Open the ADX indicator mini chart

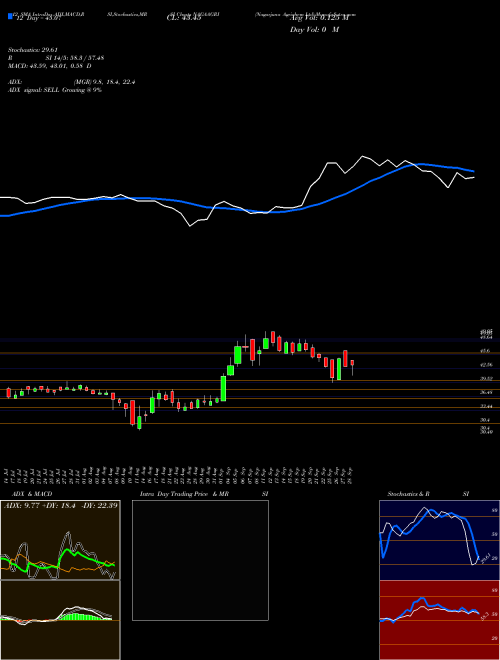60,540
